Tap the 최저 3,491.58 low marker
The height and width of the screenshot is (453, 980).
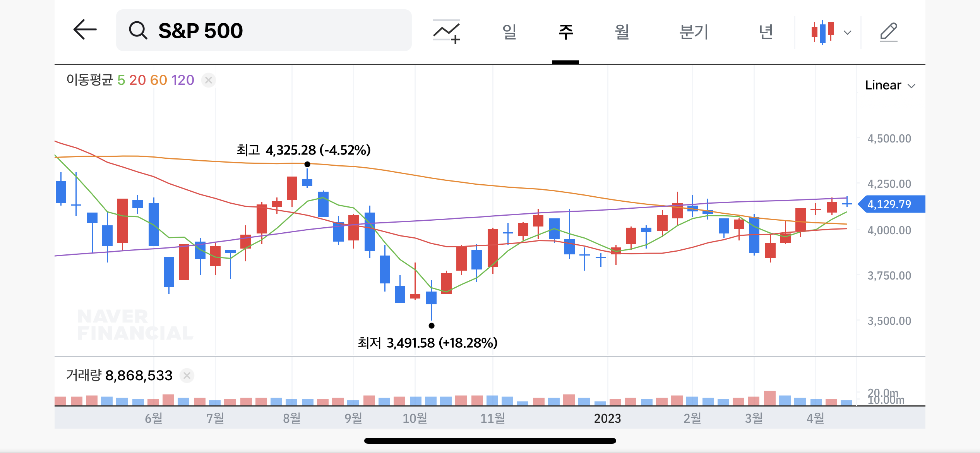tap(427, 343)
